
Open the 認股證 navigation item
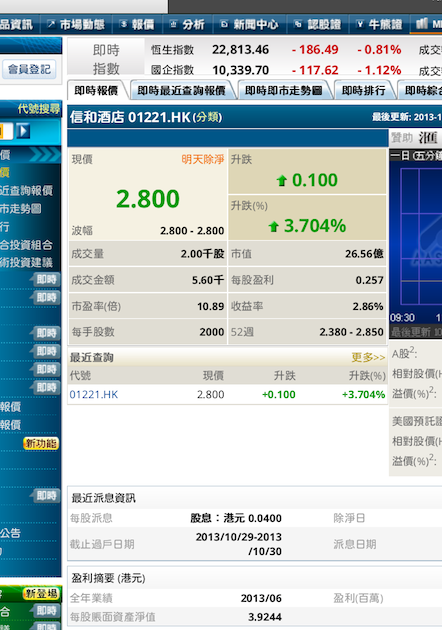317,25
